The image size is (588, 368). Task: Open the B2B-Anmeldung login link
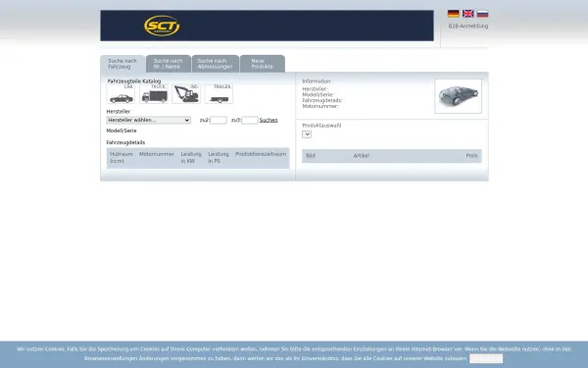(x=468, y=26)
